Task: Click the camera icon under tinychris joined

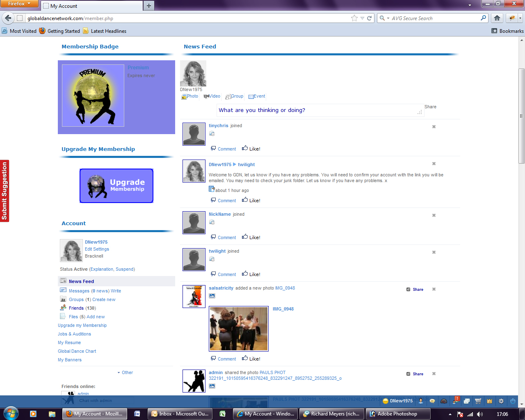Action: 212,134
